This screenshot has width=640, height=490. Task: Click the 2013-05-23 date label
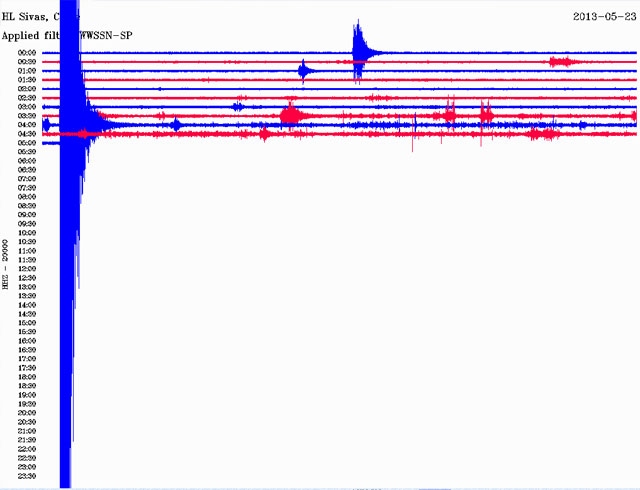click(x=603, y=16)
